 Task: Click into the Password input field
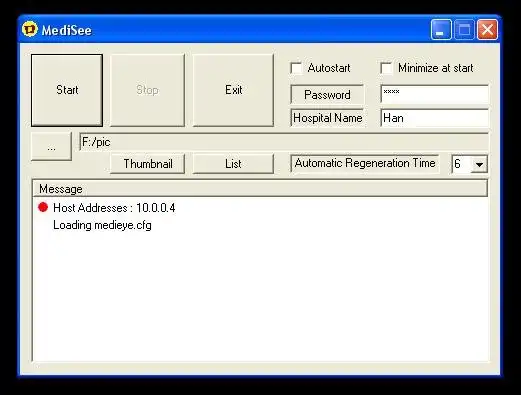point(434,94)
